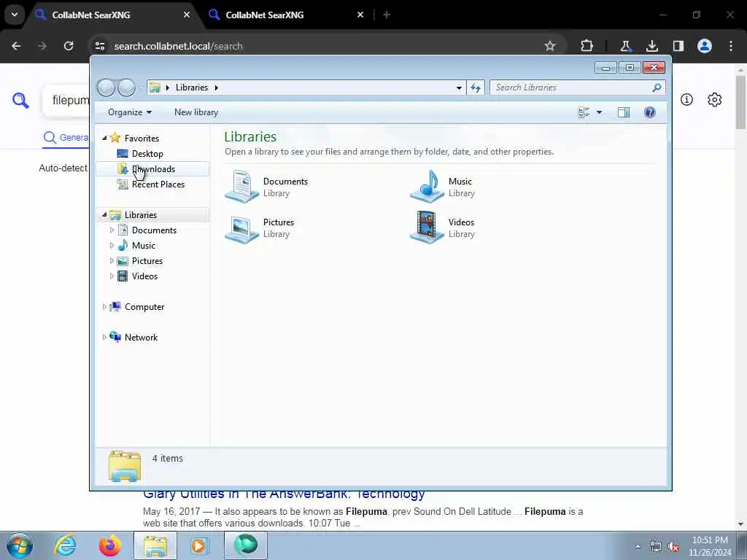Screen dimensions: 747x560
Task: Launch Internet Explorer from taskbar
Action: (x=65, y=545)
